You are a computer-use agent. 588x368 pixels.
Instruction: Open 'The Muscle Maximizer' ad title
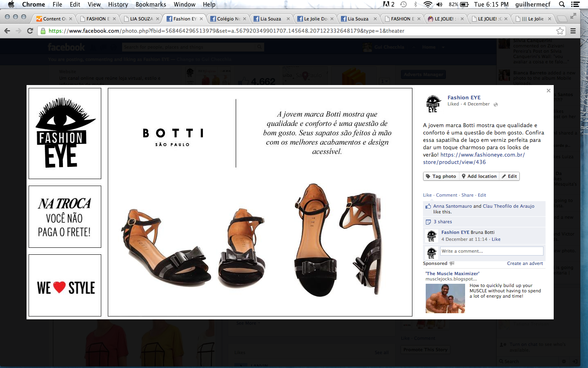[452, 274]
